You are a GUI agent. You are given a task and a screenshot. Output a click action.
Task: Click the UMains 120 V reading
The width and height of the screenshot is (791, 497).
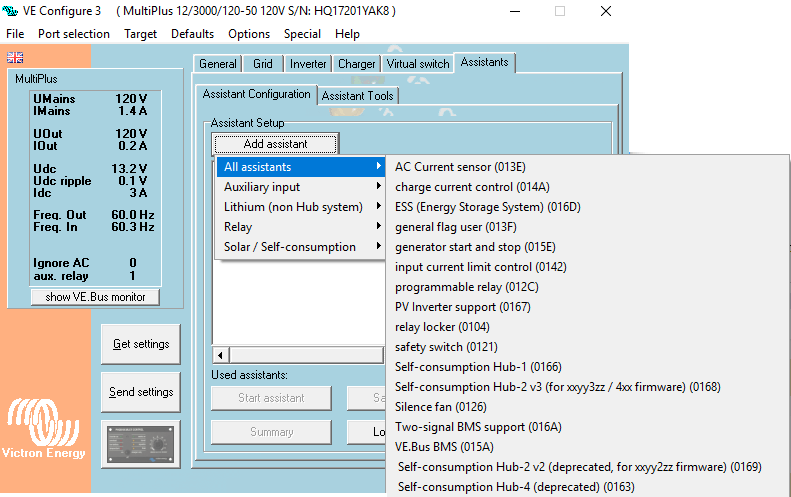pos(131,99)
